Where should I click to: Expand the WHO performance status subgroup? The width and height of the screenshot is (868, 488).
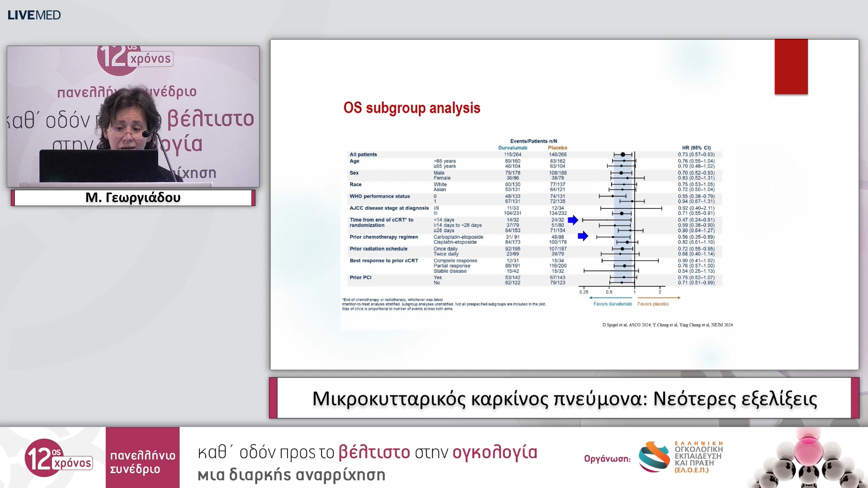[x=380, y=196]
